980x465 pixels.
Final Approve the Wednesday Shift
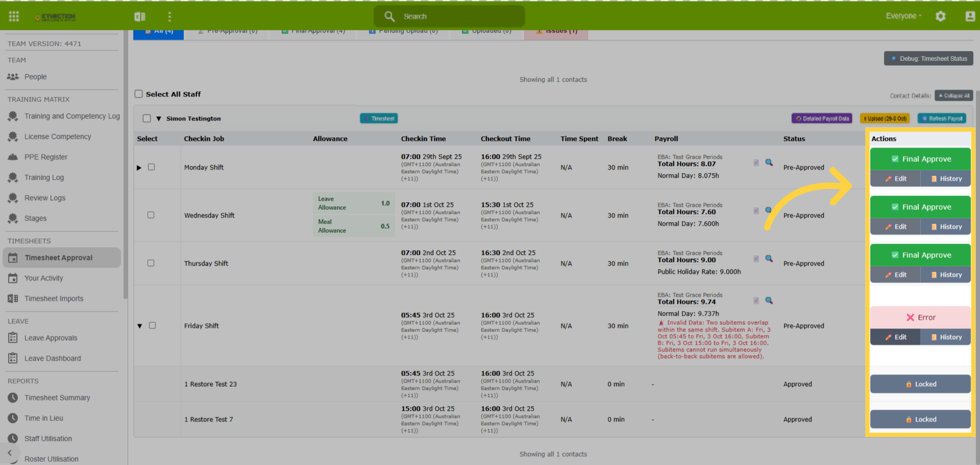coord(920,207)
